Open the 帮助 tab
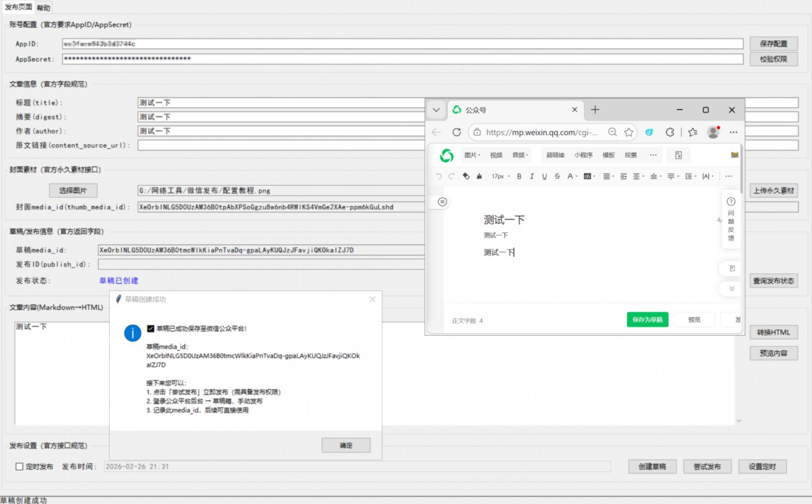This screenshot has height=504, width=812. [x=44, y=8]
